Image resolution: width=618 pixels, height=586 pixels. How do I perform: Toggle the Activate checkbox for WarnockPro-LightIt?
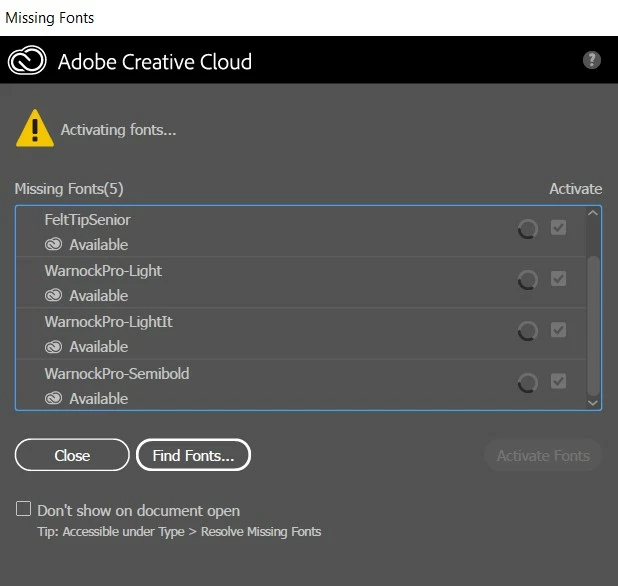pyautogui.click(x=558, y=330)
